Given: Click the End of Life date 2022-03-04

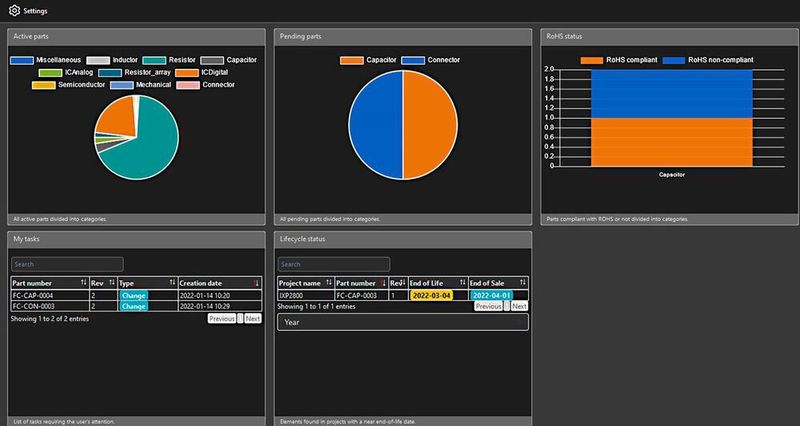Looking at the screenshot, I should [x=431, y=295].
